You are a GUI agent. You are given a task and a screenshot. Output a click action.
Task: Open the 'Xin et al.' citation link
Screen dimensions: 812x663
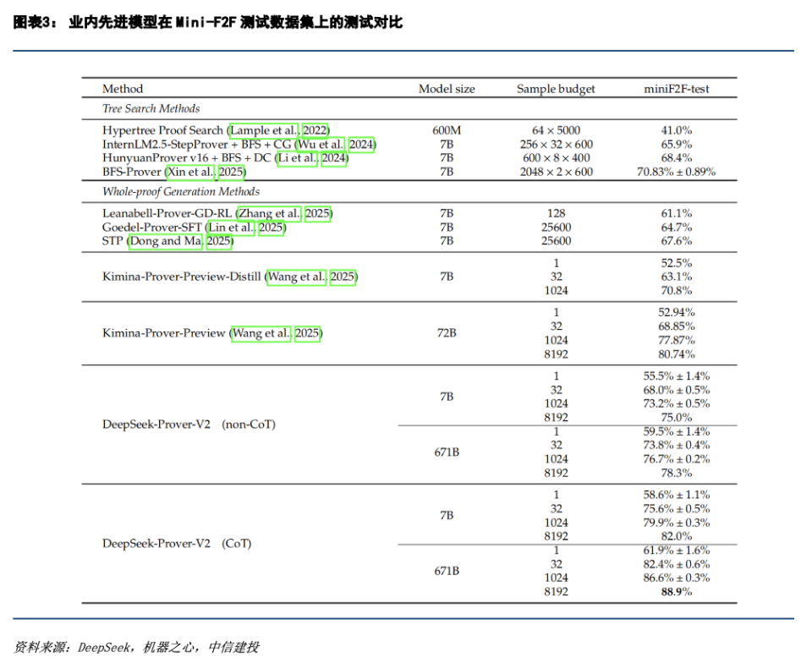(190, 172)
